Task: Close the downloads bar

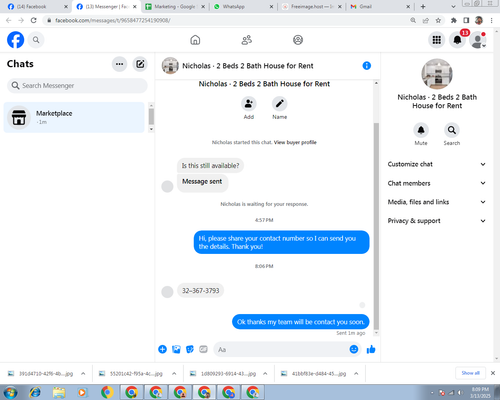Action: (493, 373)
